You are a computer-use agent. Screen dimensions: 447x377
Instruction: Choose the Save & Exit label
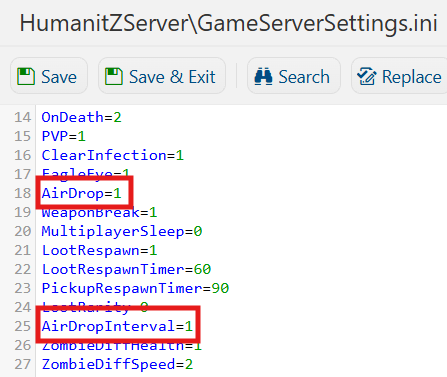[x=172, y=77]
